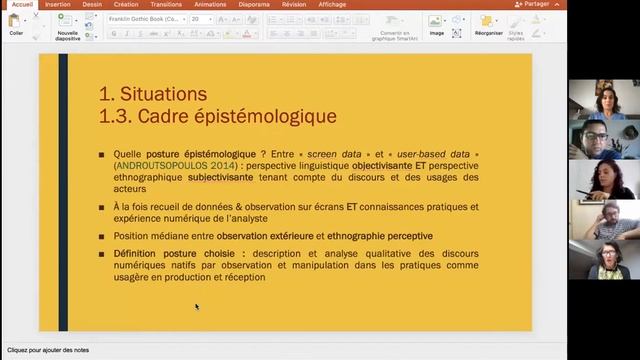The image size is (640, 360).
Task: Open the Réorganiser dropdown arrow
Action: [x=497, y=20]
